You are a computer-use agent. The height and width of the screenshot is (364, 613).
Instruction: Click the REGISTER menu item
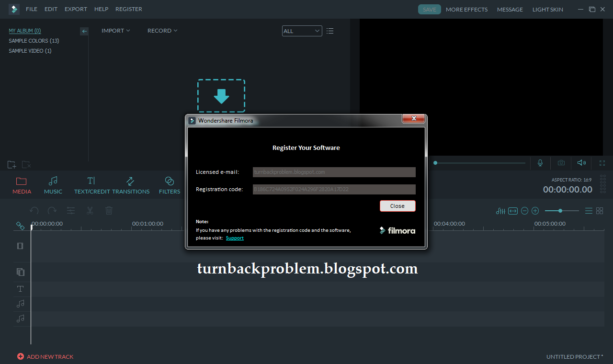click(x=128, y=9)
